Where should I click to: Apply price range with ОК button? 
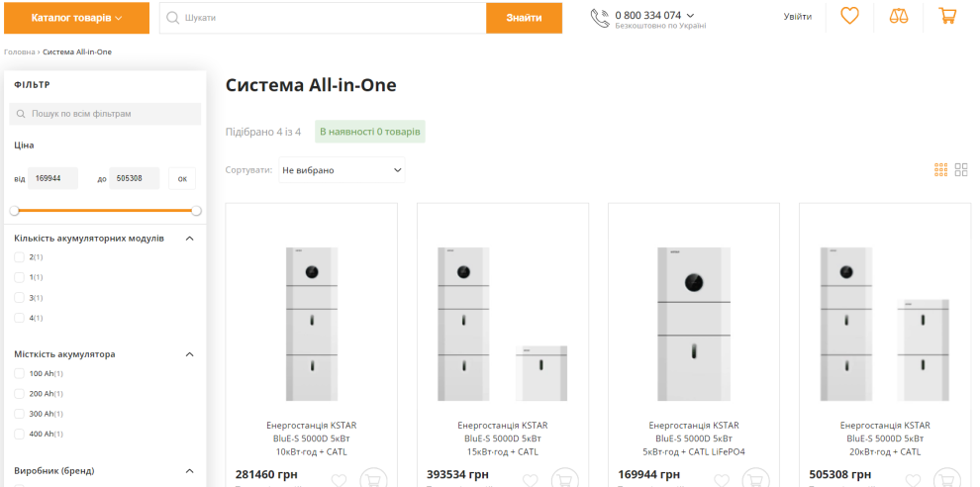coord(181,179)
